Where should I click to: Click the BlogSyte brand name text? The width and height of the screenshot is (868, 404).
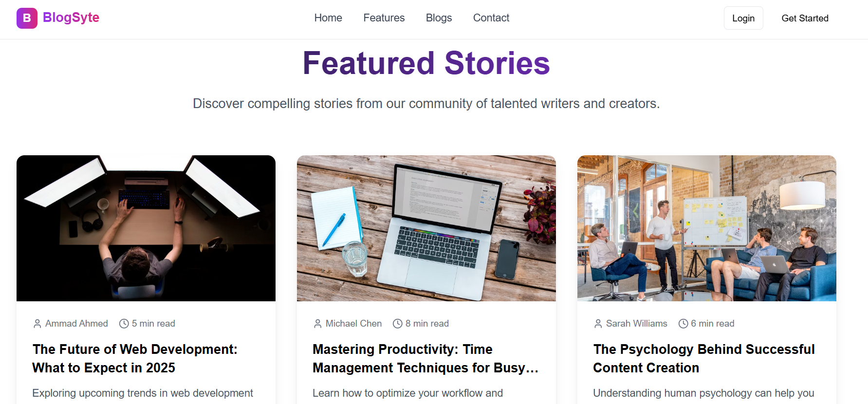pyautogui.click(x=71, y=18)
